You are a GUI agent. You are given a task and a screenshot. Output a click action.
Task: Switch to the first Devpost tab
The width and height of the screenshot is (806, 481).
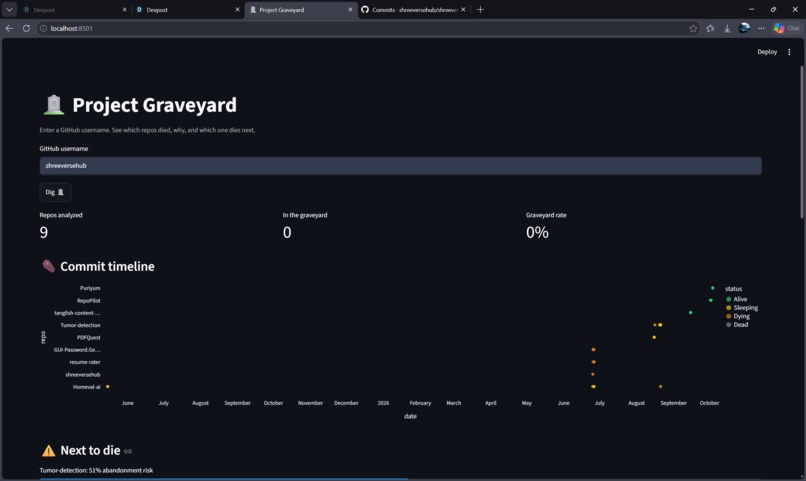click(x=71, y=9)
